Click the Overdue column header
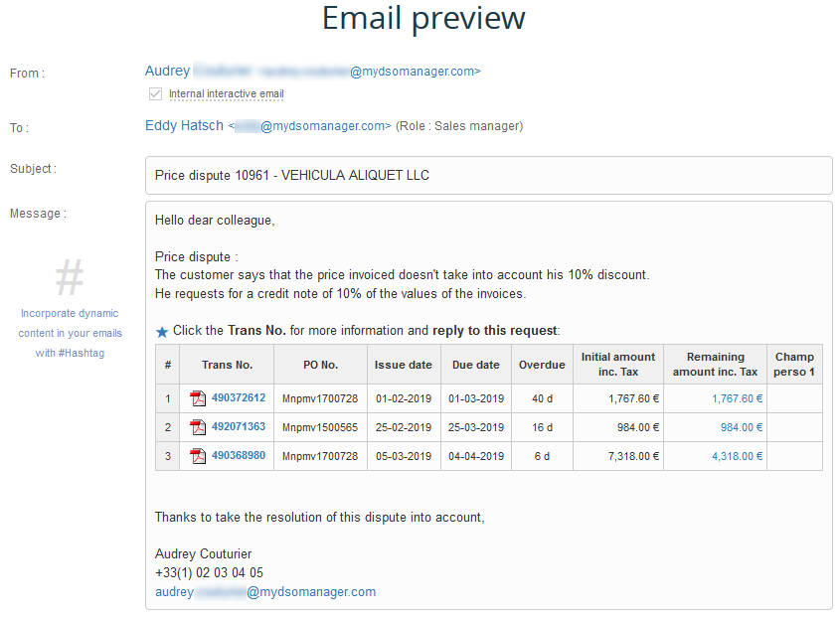The width and height of the screenshot is (840, 618). (542, 365)
